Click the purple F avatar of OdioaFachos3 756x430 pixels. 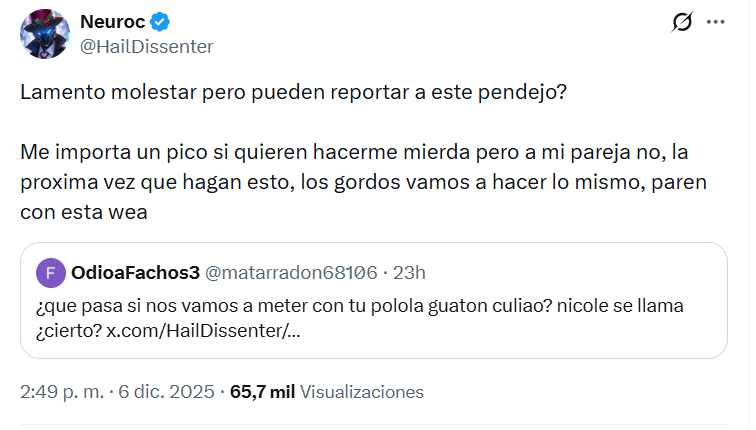pyautogui.click(x=49, y=273)
